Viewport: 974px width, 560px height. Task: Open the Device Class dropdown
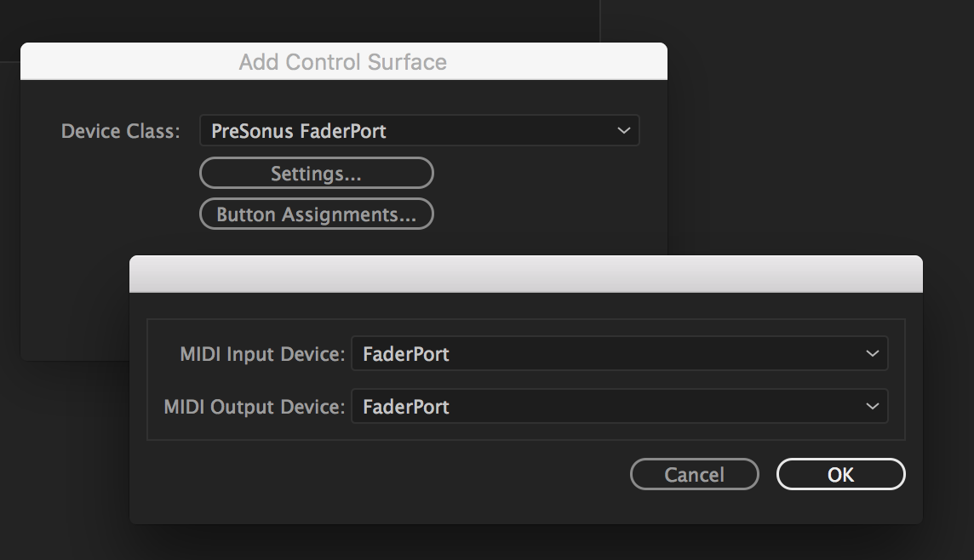[x=419, y=130]
